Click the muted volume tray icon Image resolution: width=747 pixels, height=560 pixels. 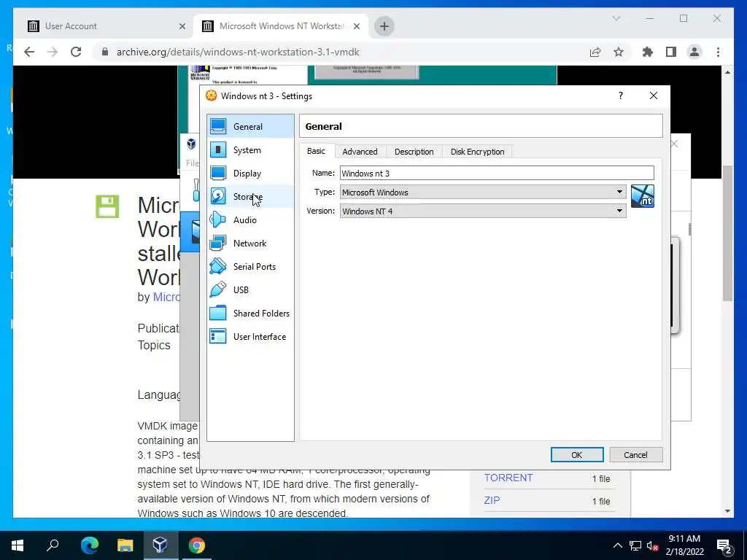(x=652, y=545)
